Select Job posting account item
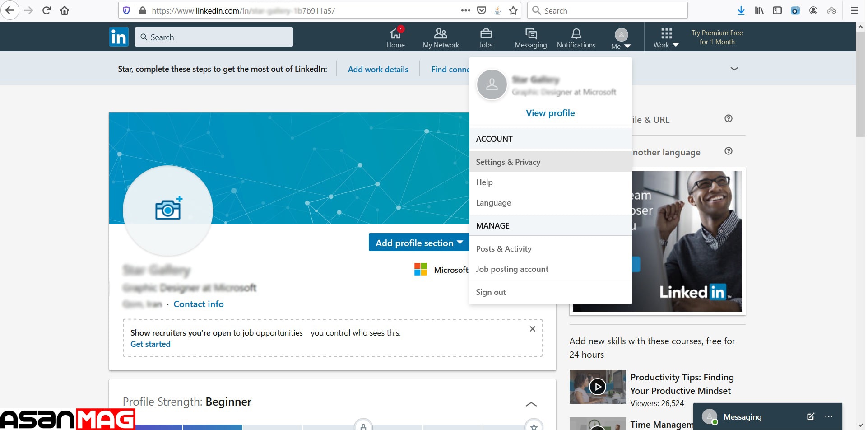The height and width of the screenshot is (430, 868). [550, 269]
